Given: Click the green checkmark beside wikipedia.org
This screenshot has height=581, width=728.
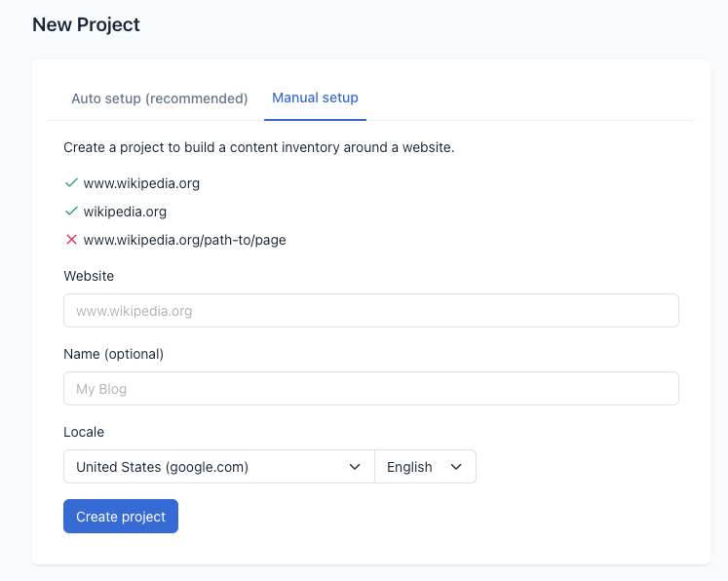Looking at the screenshot, I should coord(71,211).
